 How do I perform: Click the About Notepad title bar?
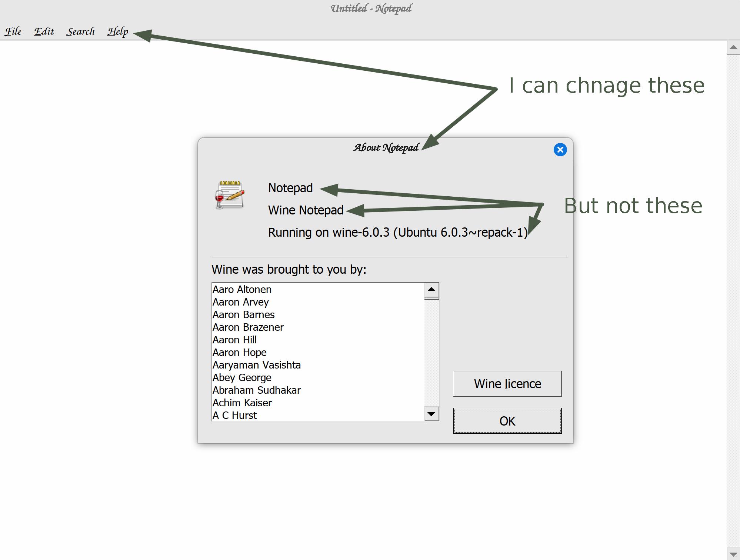tap(386, 148)
